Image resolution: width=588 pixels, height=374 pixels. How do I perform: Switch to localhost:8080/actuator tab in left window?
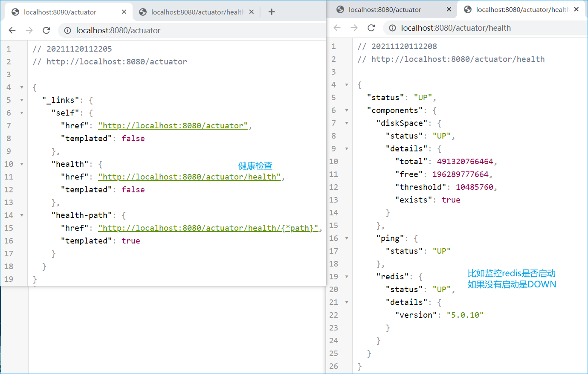pos(69,12)
